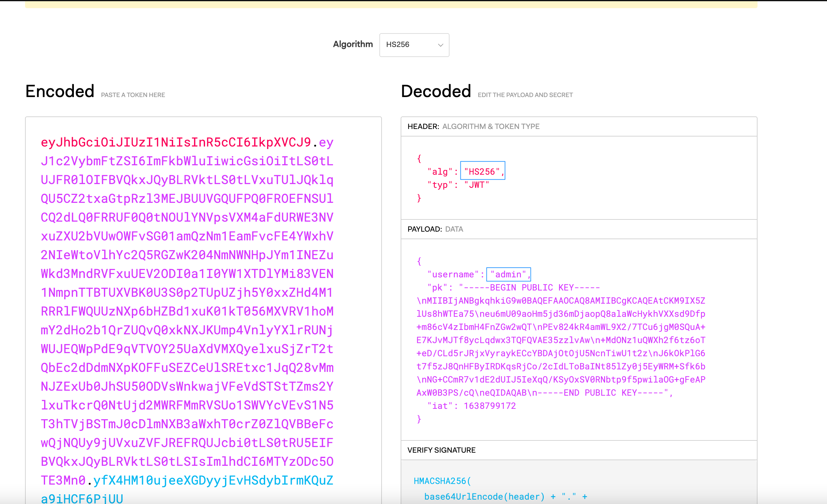Click the "PASTE A TOKEN HERE" hint
827x504 pixels.
click(x=133, y=95)
